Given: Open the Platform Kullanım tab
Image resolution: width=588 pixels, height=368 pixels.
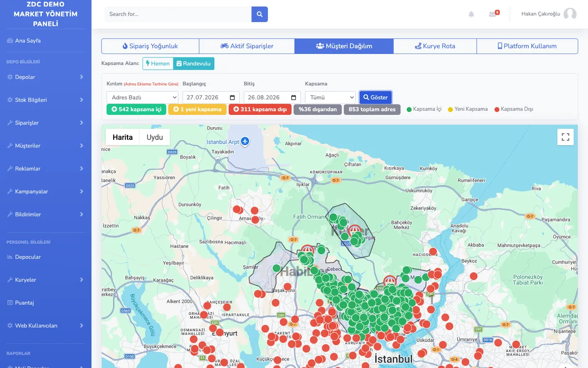Looking at the screenshot, I should (527, 46).
